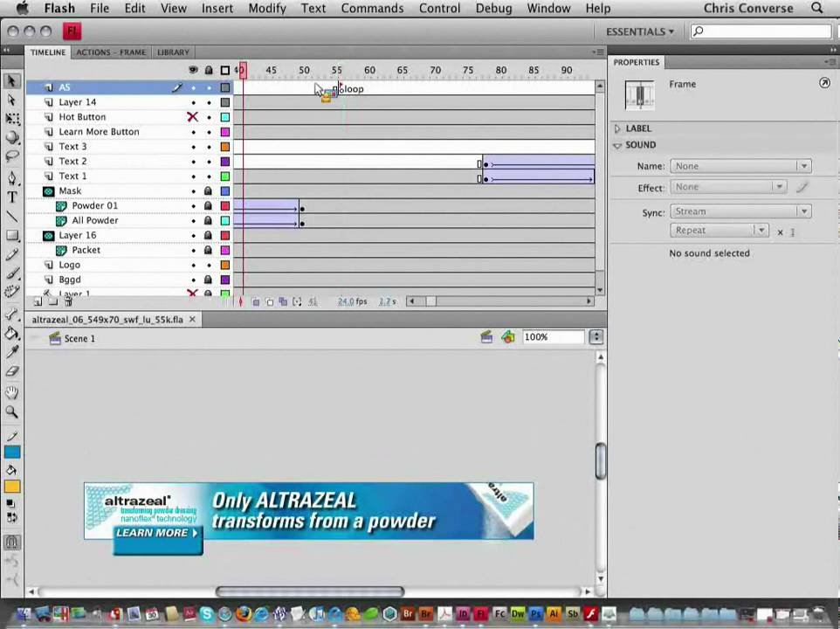Select the Paint Bucket tool
840x629 pixels.
(x=11, y=333)
